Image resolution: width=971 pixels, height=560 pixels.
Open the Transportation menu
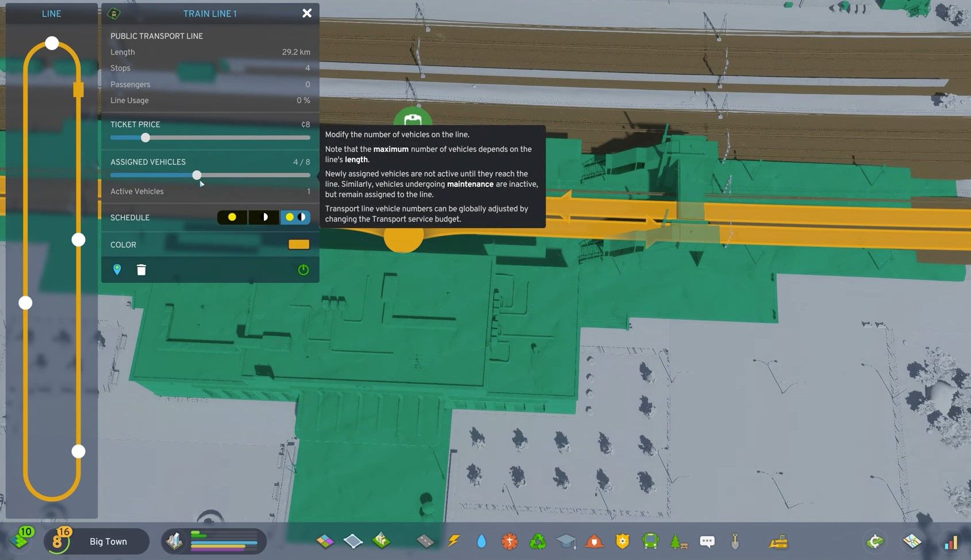pyautogui.click(x=649, y=541)
